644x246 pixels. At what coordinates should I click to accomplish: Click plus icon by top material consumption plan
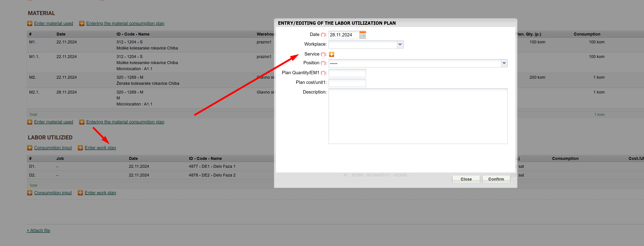[82, 24]
